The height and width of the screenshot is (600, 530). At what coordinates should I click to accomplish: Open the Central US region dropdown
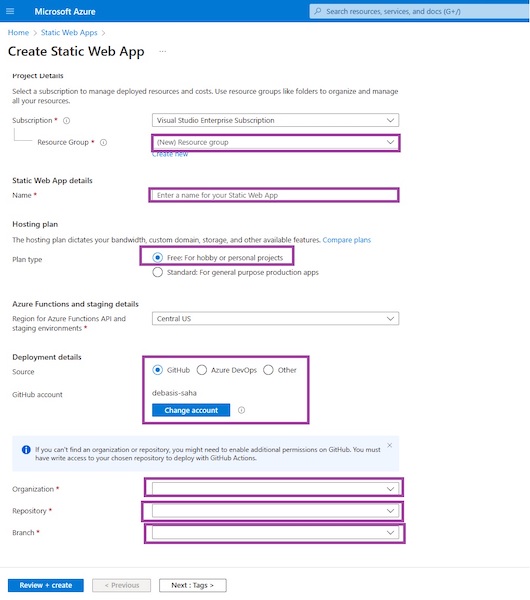[x=276, y=318]
